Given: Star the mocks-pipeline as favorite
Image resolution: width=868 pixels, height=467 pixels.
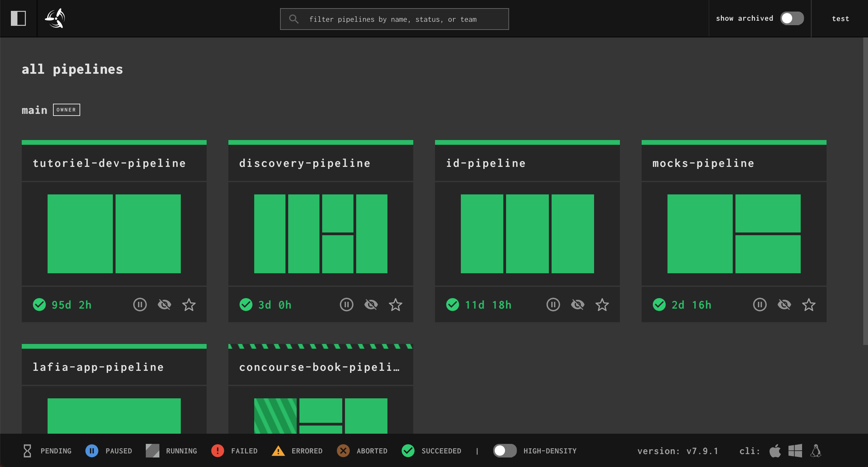Looking at the screenshot, I should 809,305.
